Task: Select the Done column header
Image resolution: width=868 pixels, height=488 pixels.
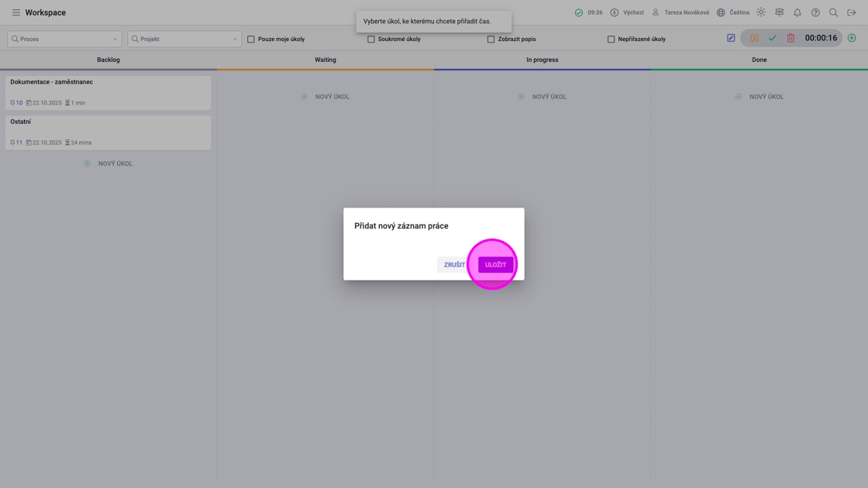Action: (x=759, y=59)
